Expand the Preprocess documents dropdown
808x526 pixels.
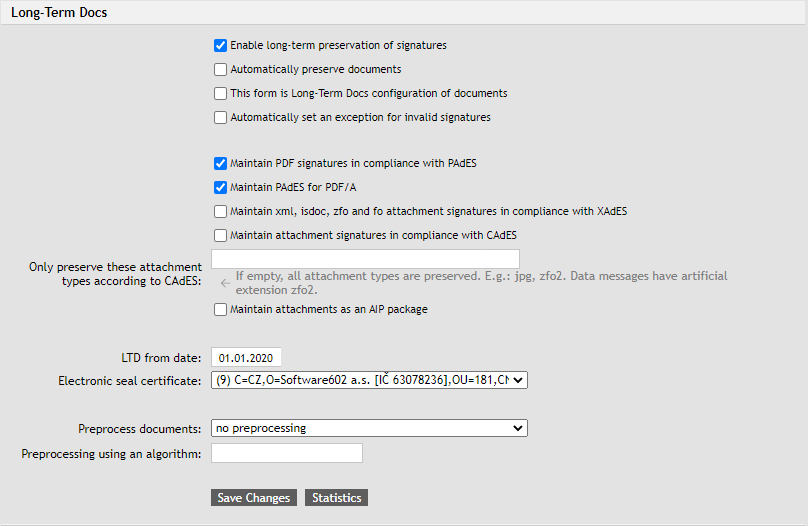[369, 428]
